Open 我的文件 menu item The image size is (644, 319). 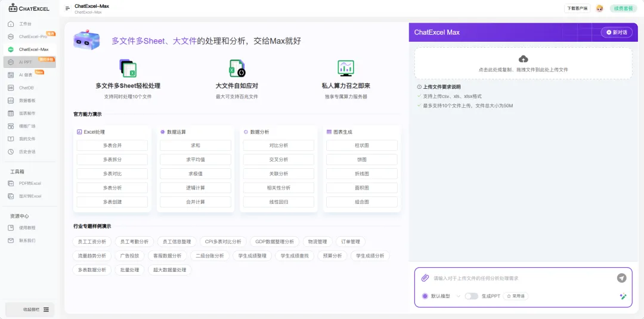(29, 139)
